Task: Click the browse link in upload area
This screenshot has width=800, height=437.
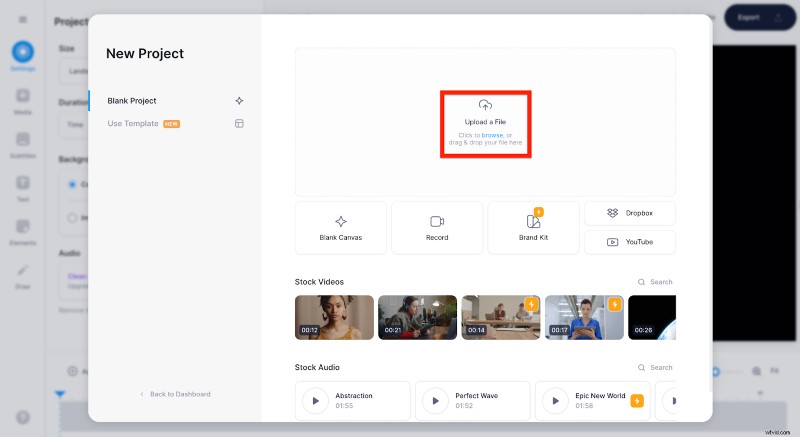Action: click(492, 135)
